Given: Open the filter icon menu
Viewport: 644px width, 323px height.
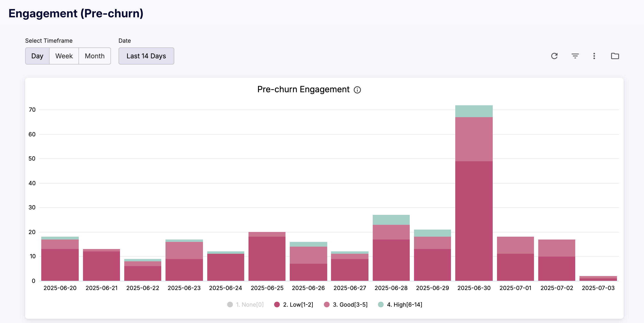Looking at the screenshot, I should pyautogui.click(x=575, y=56).
